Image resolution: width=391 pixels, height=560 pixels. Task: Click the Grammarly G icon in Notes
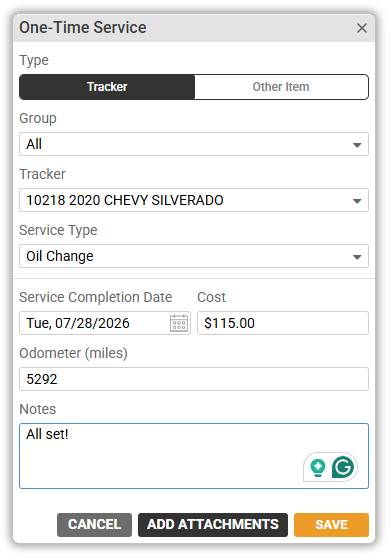(x=343, y=467)
